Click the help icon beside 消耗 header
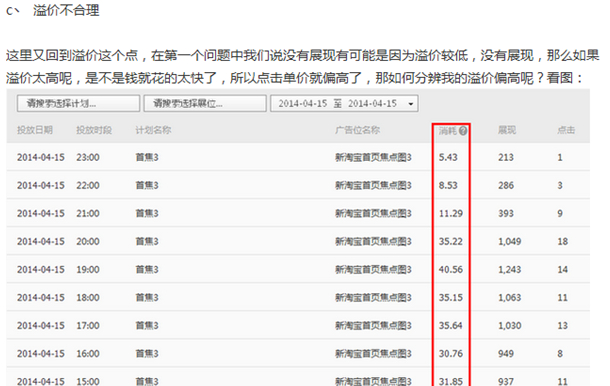The image size is (610, 386). point(463,131)
